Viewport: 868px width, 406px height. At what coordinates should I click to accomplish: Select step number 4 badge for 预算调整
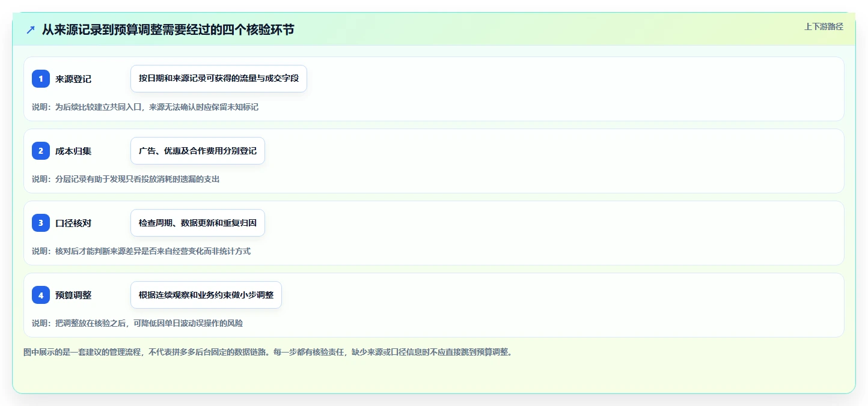[41, 295]
